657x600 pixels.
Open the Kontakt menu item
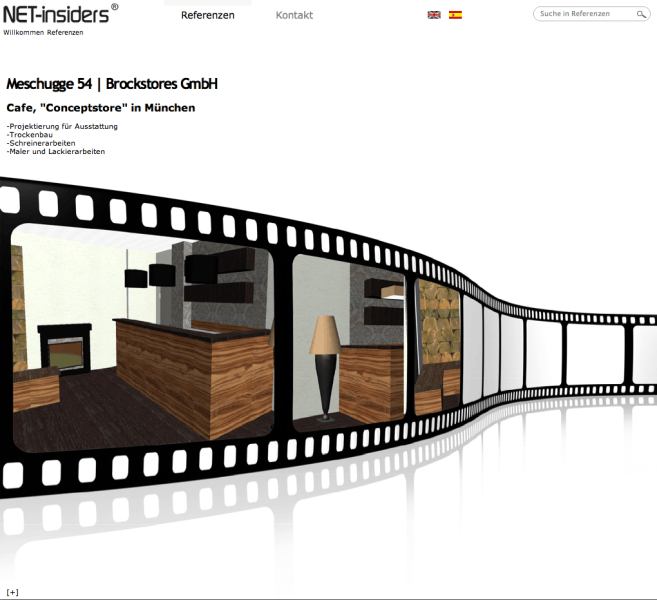(294, 16)
